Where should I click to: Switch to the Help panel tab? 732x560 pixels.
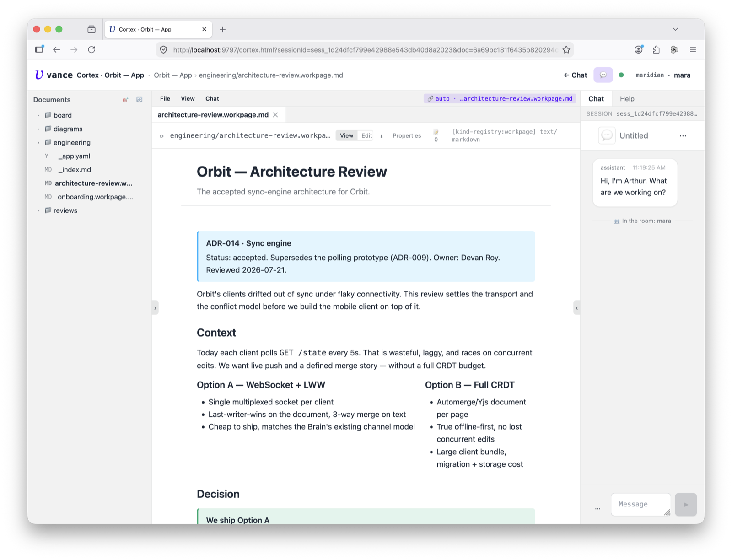click(x=627, y=99)
